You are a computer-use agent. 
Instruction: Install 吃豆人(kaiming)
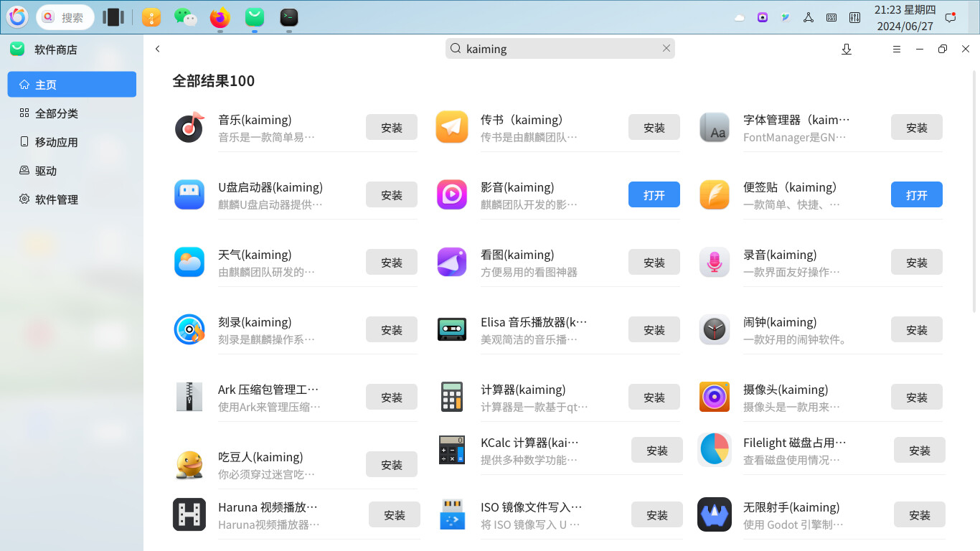[x=392, y=465]
